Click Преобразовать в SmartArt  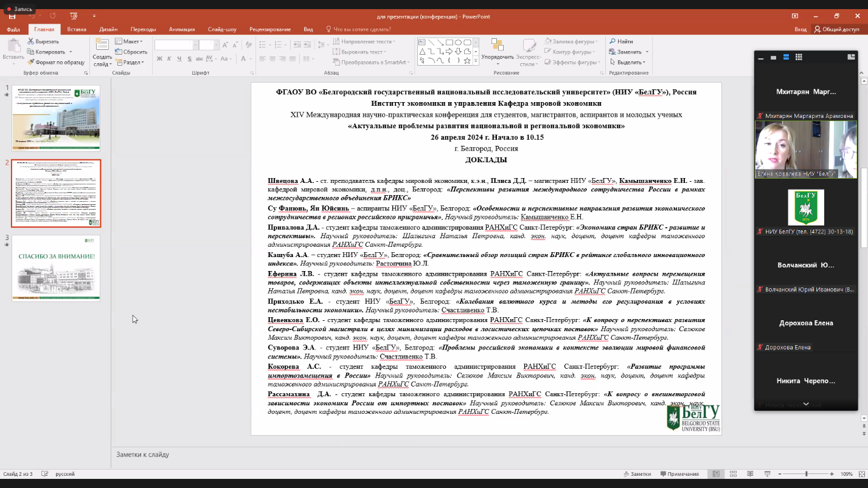coord(370,62)
